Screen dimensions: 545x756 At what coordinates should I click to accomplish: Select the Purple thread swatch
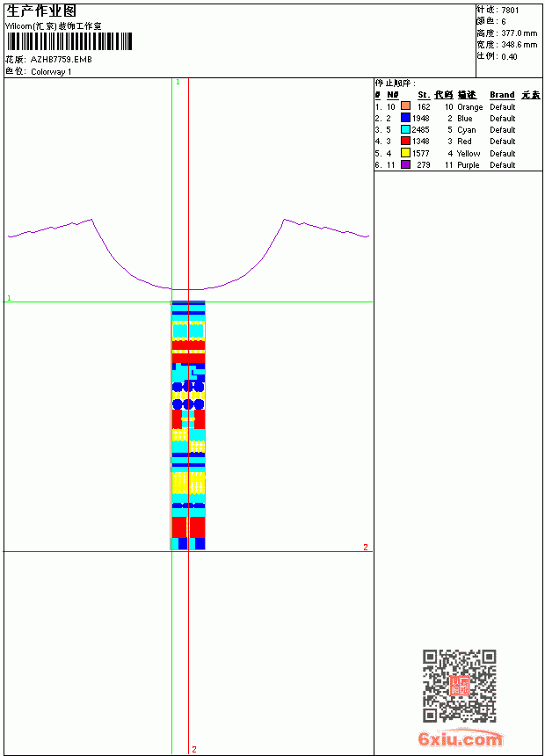pyautogui.click(x=405, y=164)
